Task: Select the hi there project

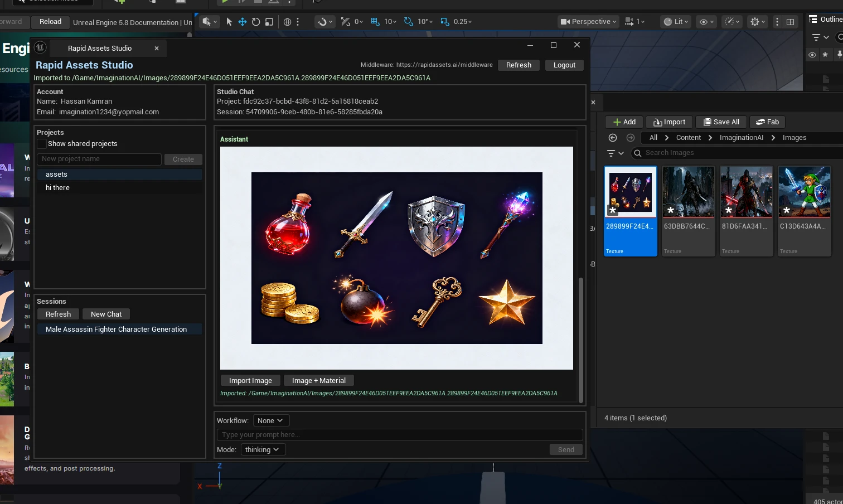Action: (x=120, y=188)
